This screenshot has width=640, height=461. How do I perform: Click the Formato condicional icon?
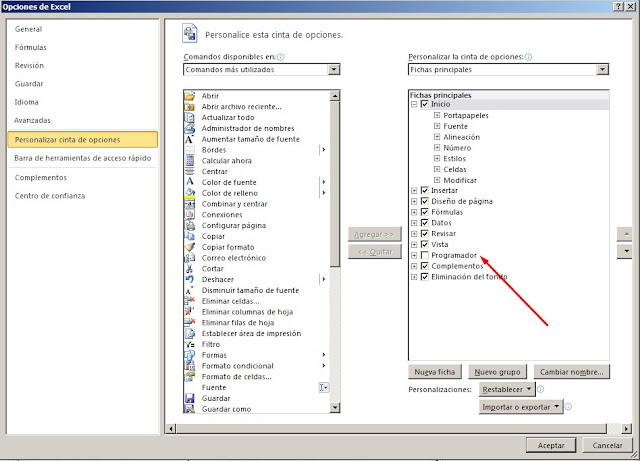click(189, 366)
